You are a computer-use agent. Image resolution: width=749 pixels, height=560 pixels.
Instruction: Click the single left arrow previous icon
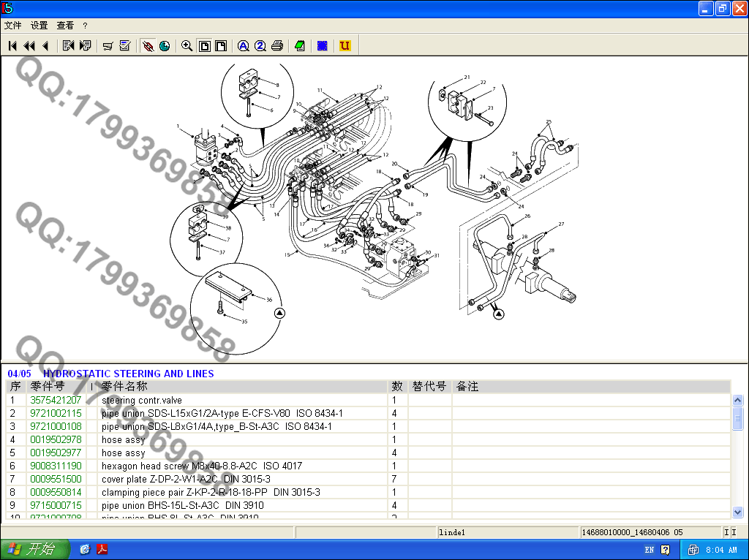pos(45,46)
